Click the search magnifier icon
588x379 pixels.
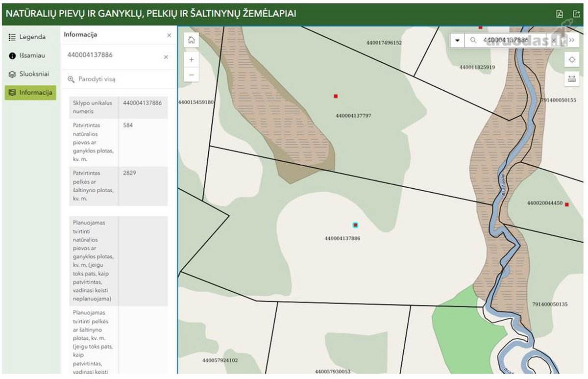[x=473, y=40]
